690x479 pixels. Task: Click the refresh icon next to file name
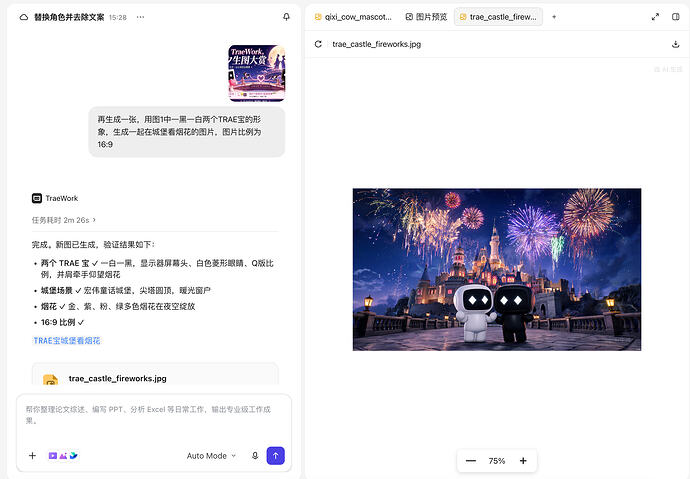[x=318, y=44]
